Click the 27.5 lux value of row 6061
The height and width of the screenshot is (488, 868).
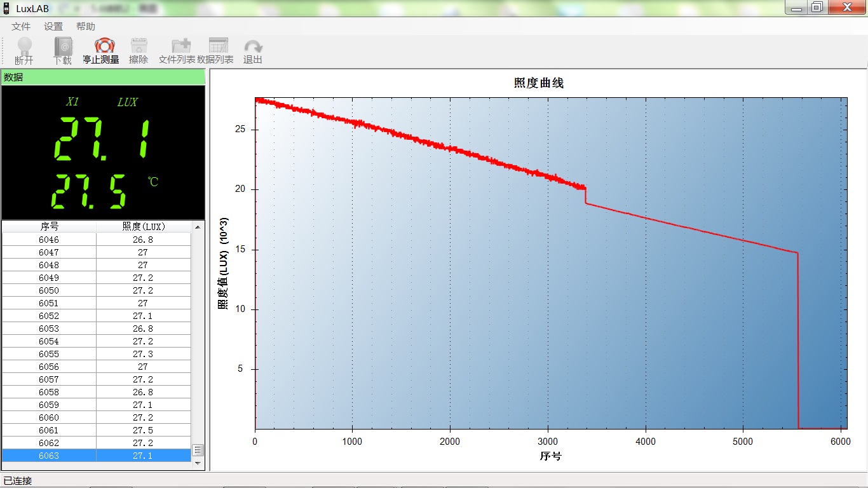click(143, 430)
